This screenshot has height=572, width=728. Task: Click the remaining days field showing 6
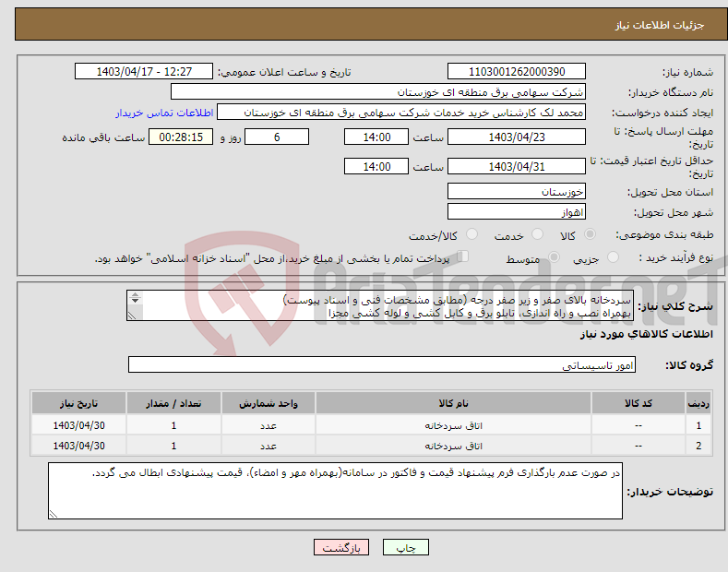pyautogui.click(x=277, y=137)
